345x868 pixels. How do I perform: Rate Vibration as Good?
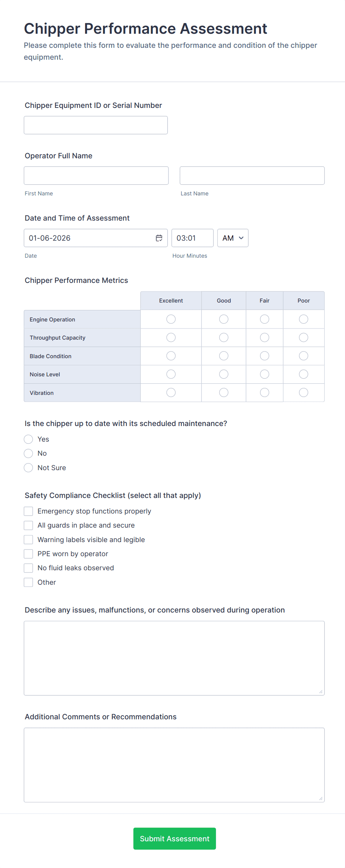coord(224,393)
